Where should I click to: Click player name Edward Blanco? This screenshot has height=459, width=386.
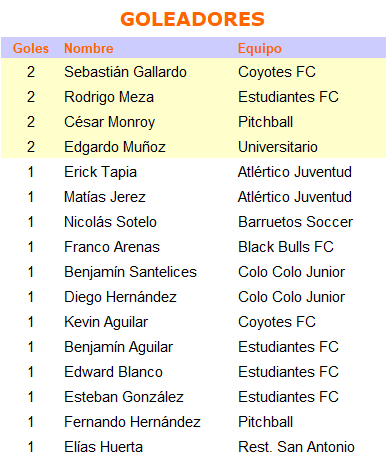113,372
